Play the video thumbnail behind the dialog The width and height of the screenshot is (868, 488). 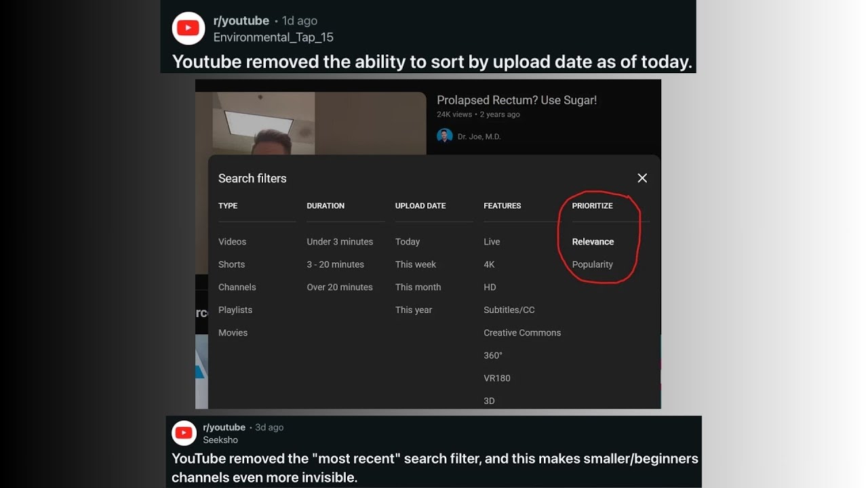coord(311,123)
